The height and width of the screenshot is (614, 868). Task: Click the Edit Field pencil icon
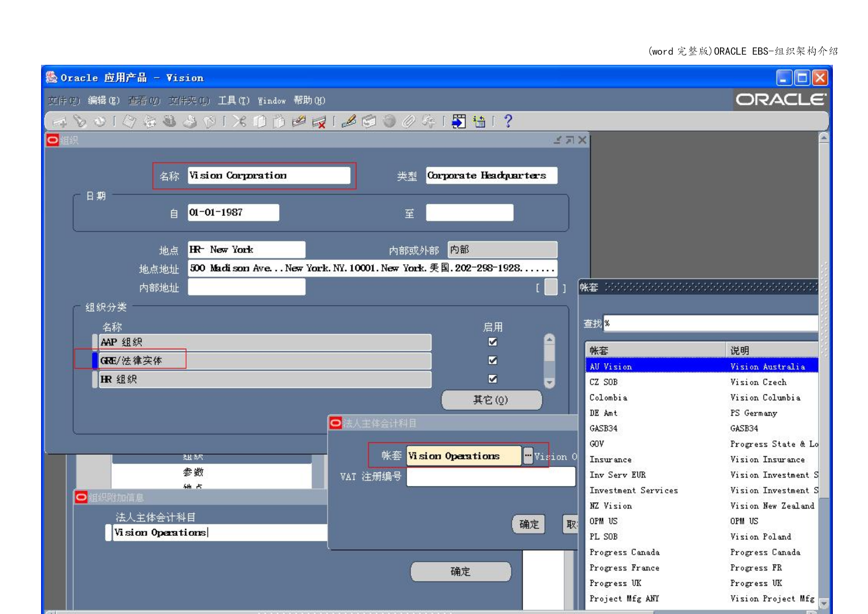click(x=349, y=121)
